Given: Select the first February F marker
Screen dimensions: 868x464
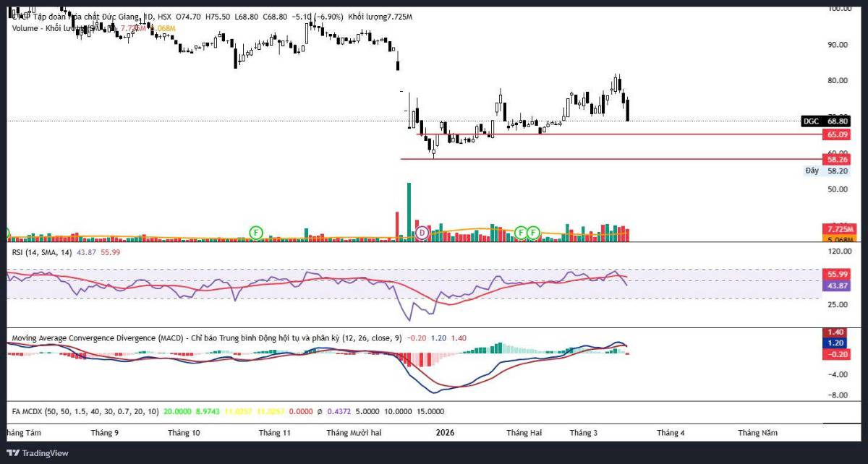Looking at the screenshot, I should (x=521, y=232).
